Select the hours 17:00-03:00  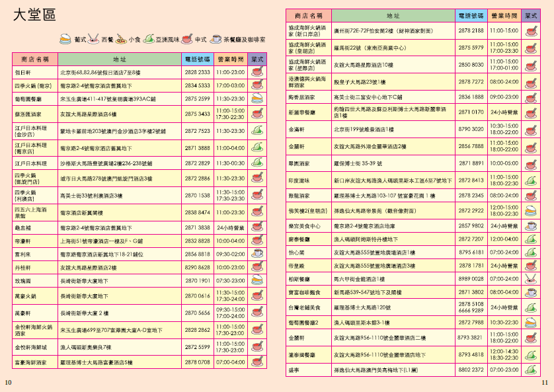(x=230, y=85)
